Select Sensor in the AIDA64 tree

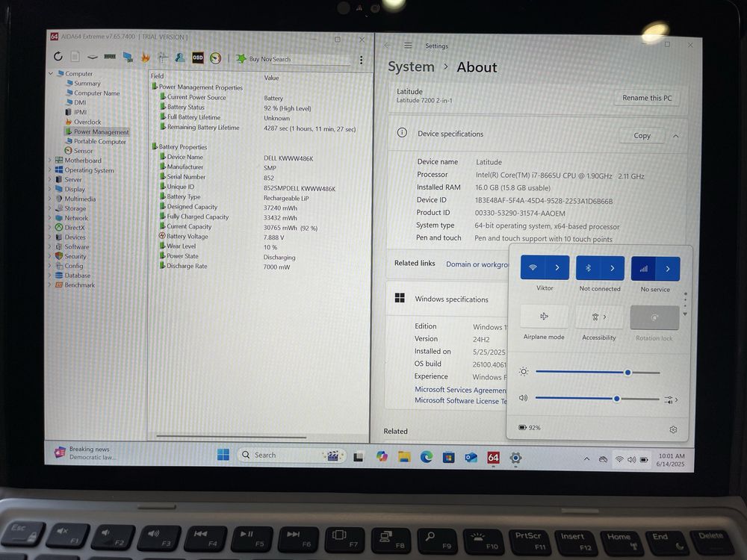tap(84, 151)
